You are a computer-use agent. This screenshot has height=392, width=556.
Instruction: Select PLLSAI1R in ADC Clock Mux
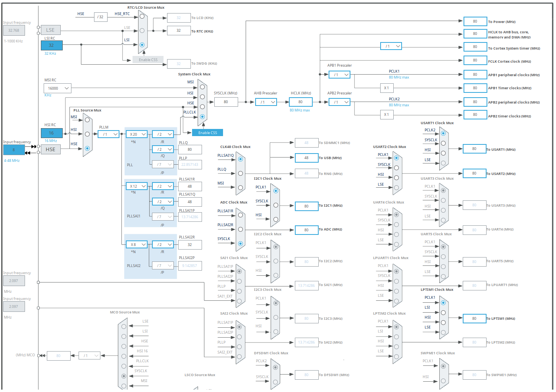click(x=240, y=215)
